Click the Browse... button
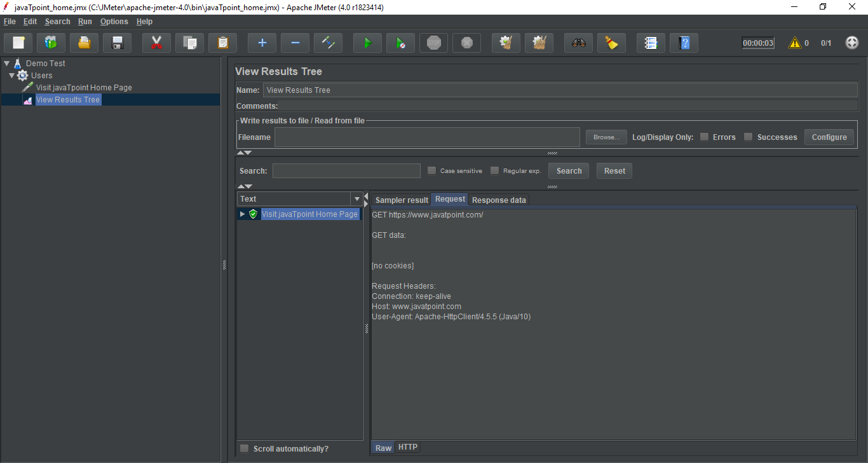 pyautogui.click(x=606, y=137)
